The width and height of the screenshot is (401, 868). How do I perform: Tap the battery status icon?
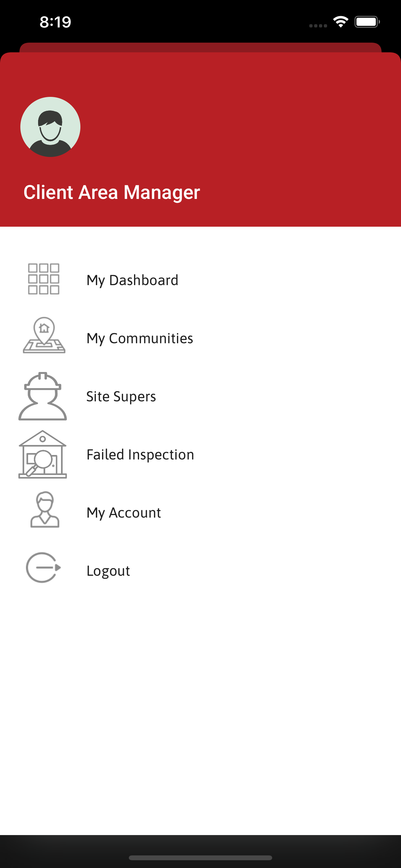(367, 22)
